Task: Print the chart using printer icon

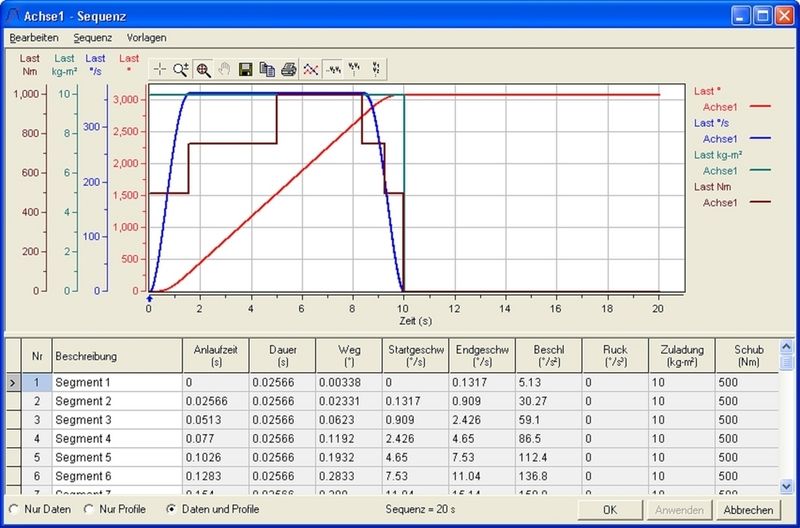Action: 288,69
